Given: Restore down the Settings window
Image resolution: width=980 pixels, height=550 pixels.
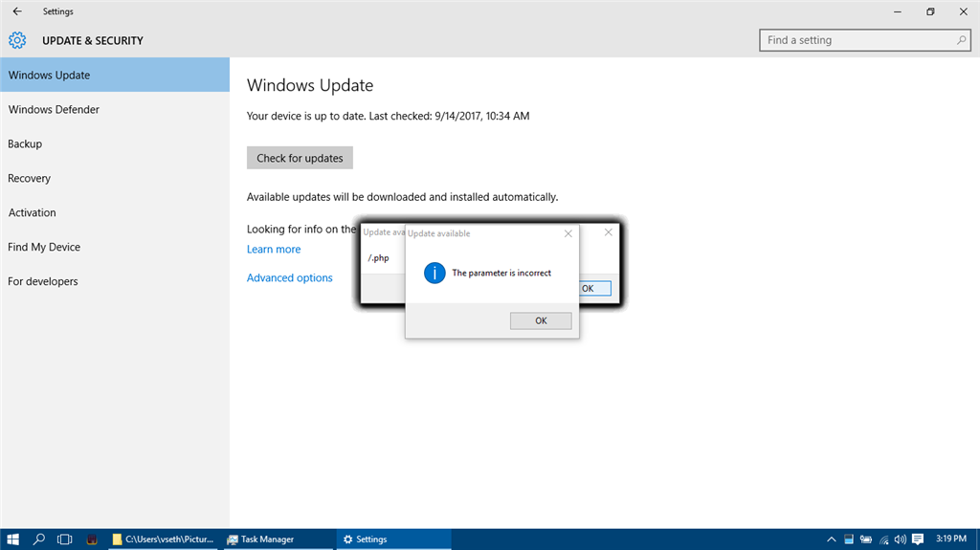Looking at the screenshot, I should pos(930,11).
